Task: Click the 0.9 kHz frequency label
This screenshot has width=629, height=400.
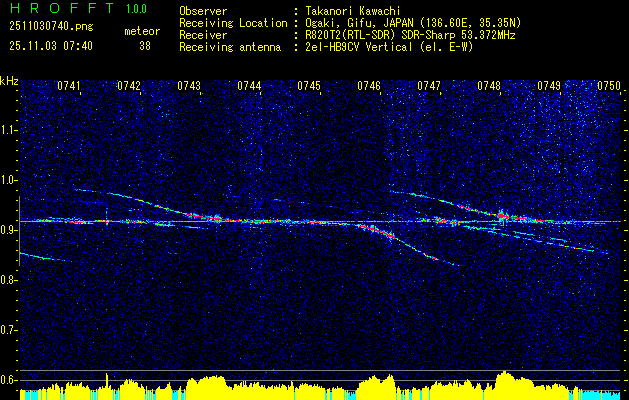Action: [8, 230]
